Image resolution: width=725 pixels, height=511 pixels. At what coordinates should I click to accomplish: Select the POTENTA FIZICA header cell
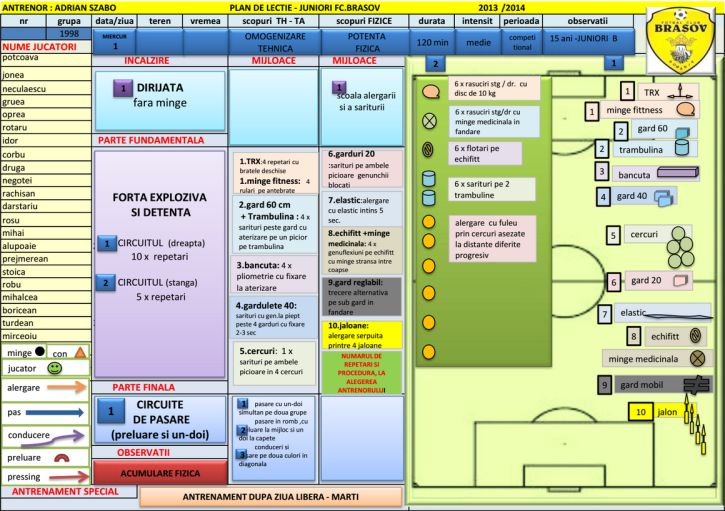[364, 42]
